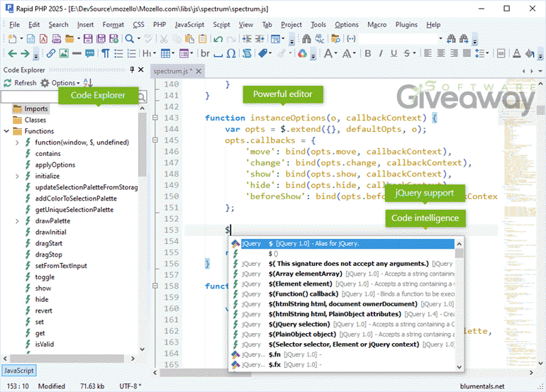Click the Refresh button in Code Explorer
Image resolution: width=546 pixels, height=392 pixels.
pyautogui.click(x=20, y=83)
